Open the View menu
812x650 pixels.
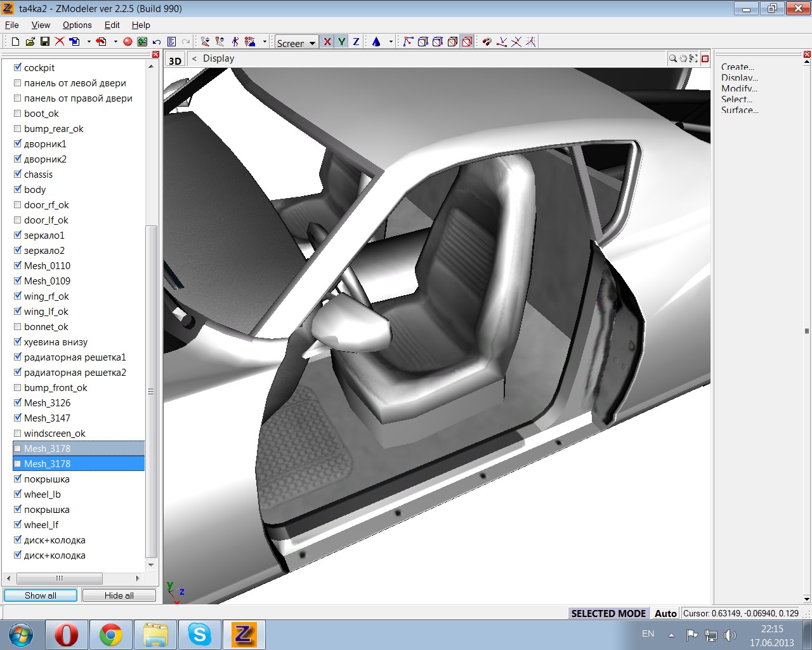(41, 25)
